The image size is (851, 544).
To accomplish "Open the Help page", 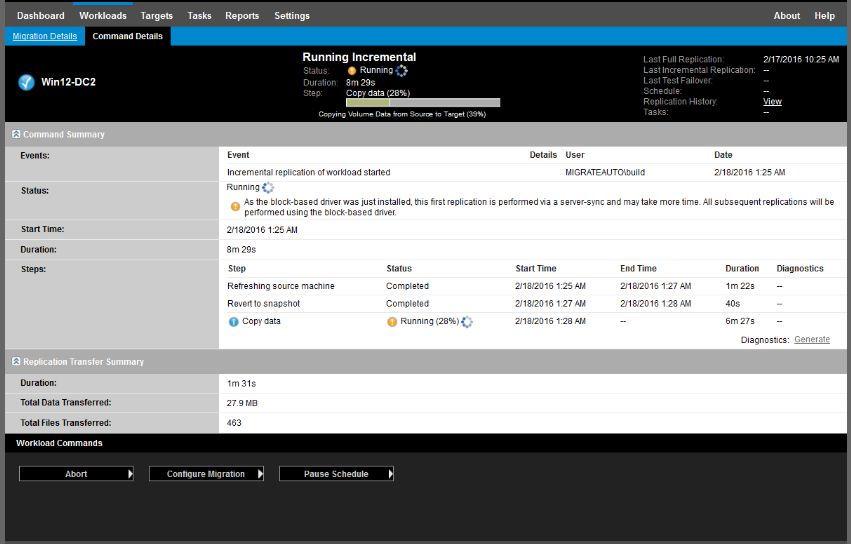I will 824,16.
